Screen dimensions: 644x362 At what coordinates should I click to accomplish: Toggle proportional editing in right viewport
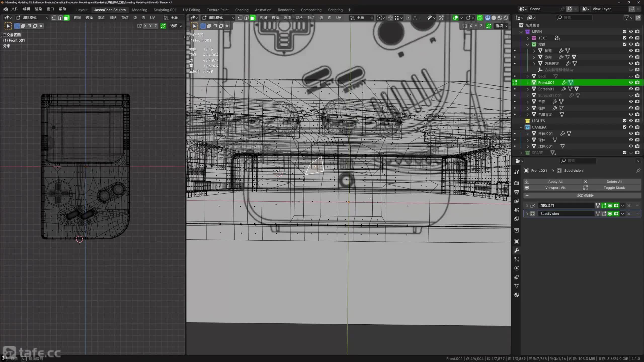tap(408, 18)
